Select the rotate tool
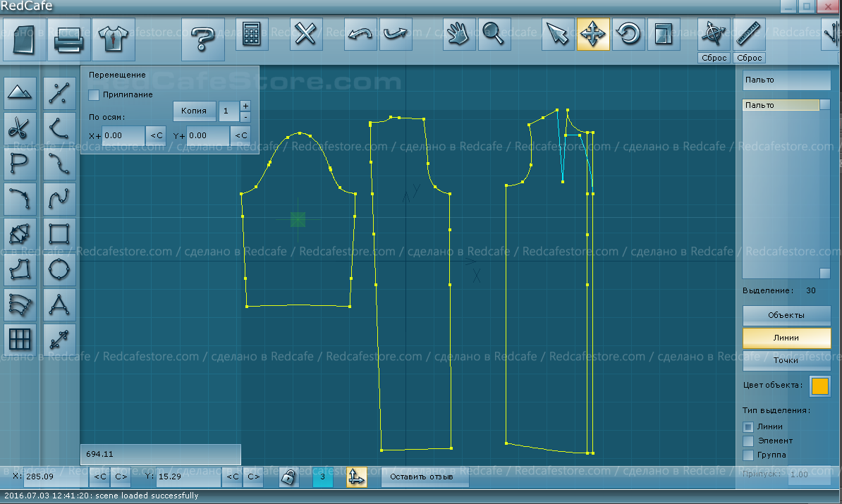842x504 pixels. 628,35
